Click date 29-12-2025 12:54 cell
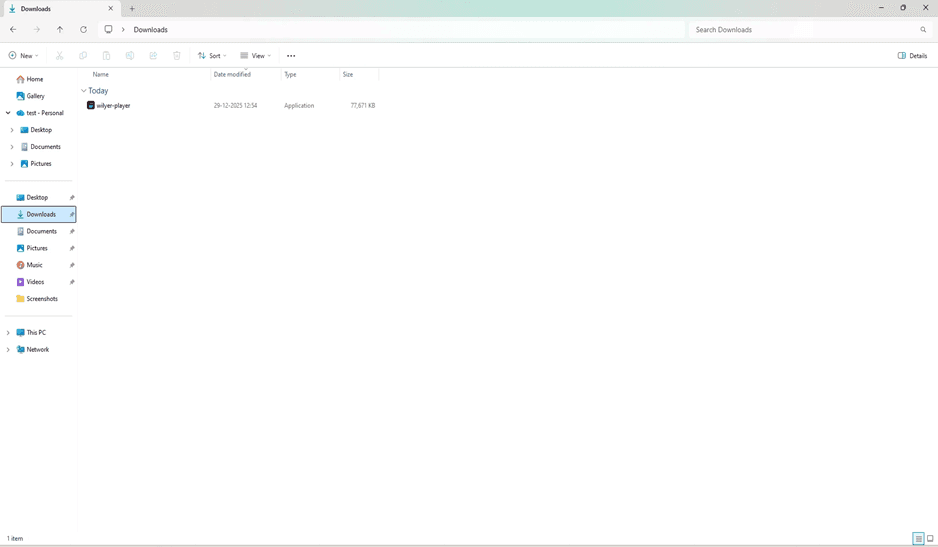This screenshot has height=547, width=938. (x=236, y=105)
